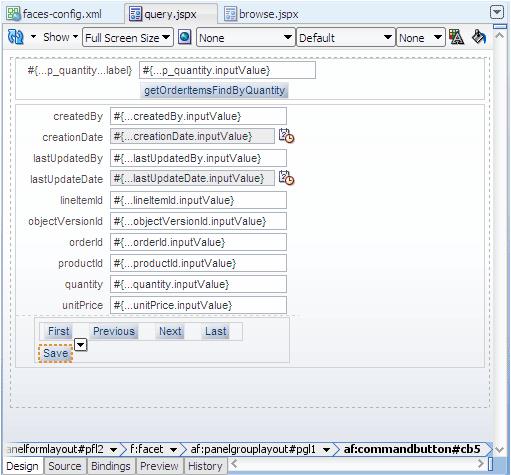Open the last None combo box
Screen dimensions: 511x475
pos(421,37)
